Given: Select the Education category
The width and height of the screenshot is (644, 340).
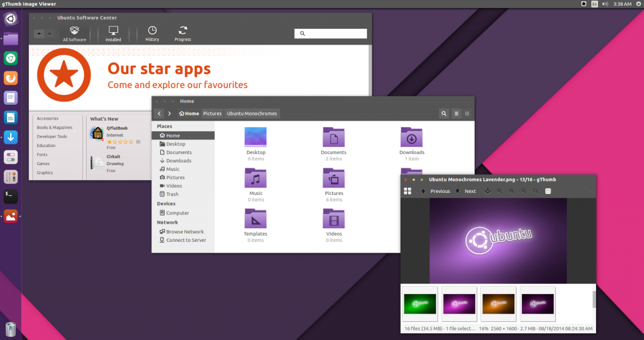Looking at the screenshot, I should point(46,145).
